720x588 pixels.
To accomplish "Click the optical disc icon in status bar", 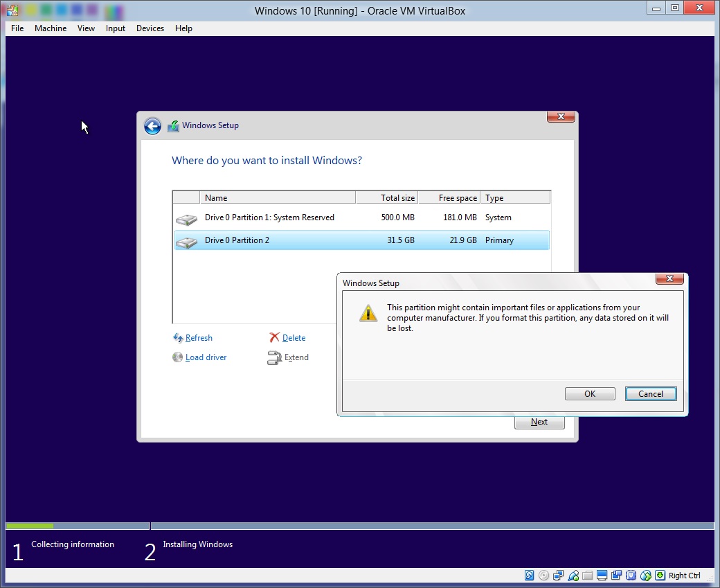I will pos(543,575).
